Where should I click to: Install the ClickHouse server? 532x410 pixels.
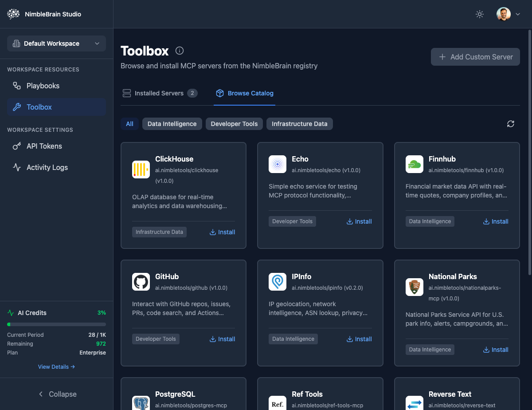coord(222,232)
